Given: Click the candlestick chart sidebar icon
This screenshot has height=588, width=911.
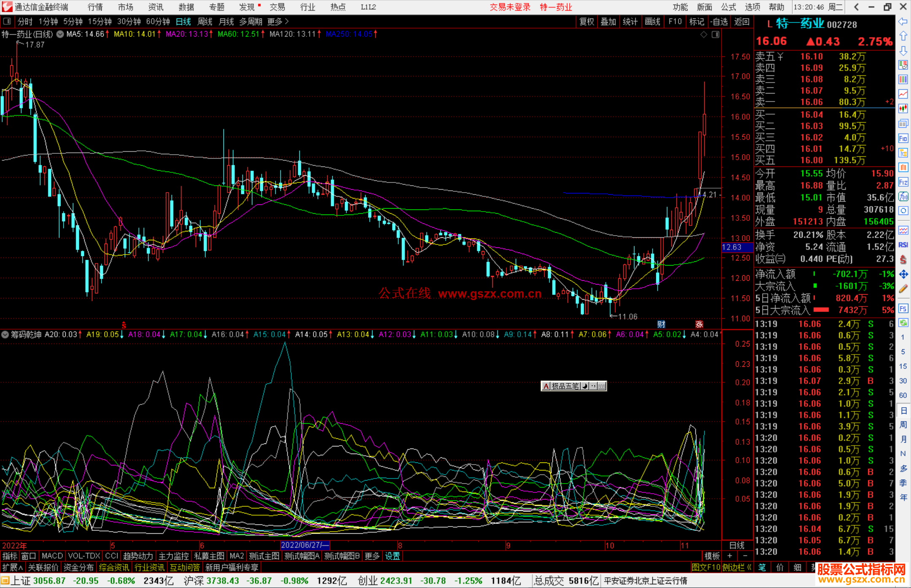Looking at the screenshot, I should 903,109.
